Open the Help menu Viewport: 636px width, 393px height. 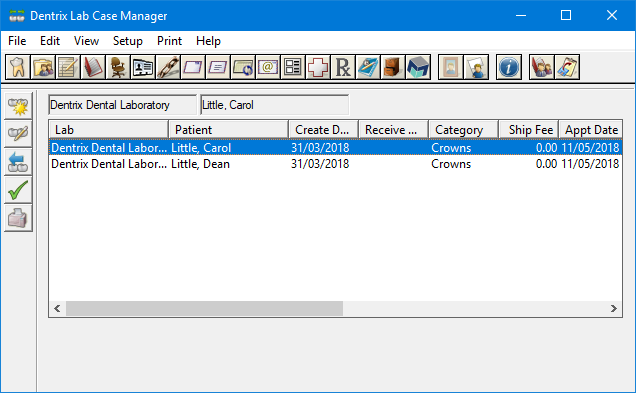tap(208, 41)
